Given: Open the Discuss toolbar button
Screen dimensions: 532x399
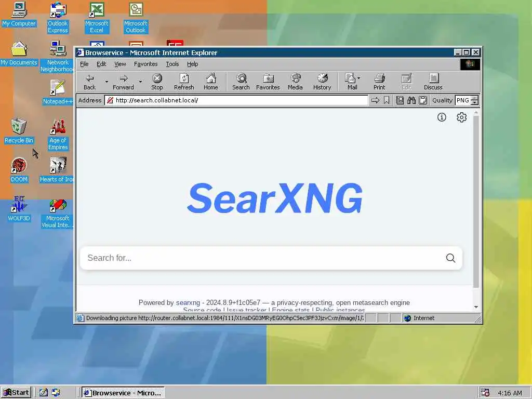Looking at the screenshot, I should 433,82.
